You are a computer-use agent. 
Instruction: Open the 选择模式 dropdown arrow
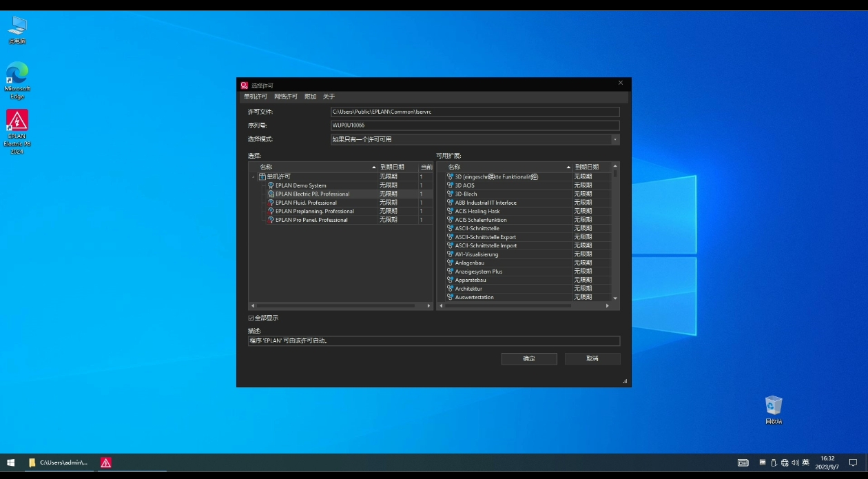point(615,139)
